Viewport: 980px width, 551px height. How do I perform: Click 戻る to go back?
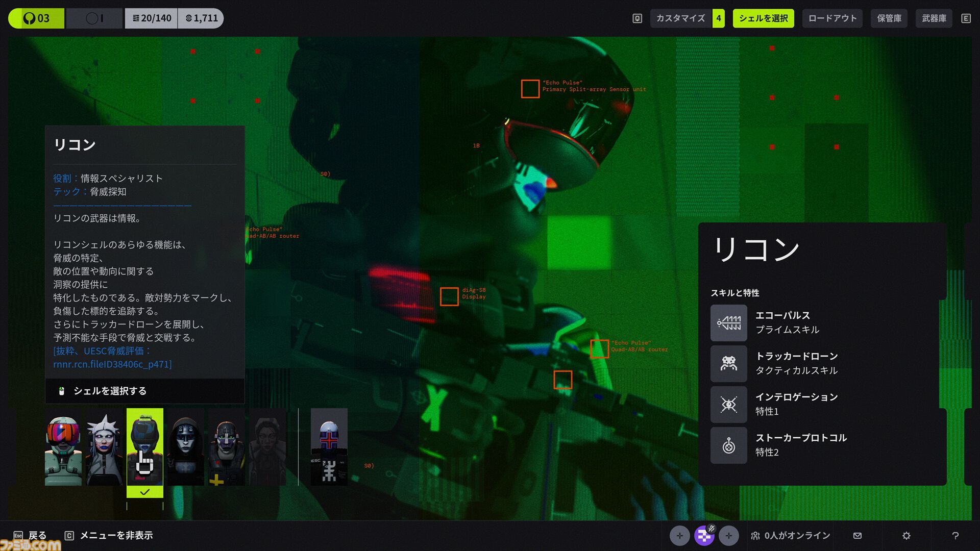coord(37,535)
